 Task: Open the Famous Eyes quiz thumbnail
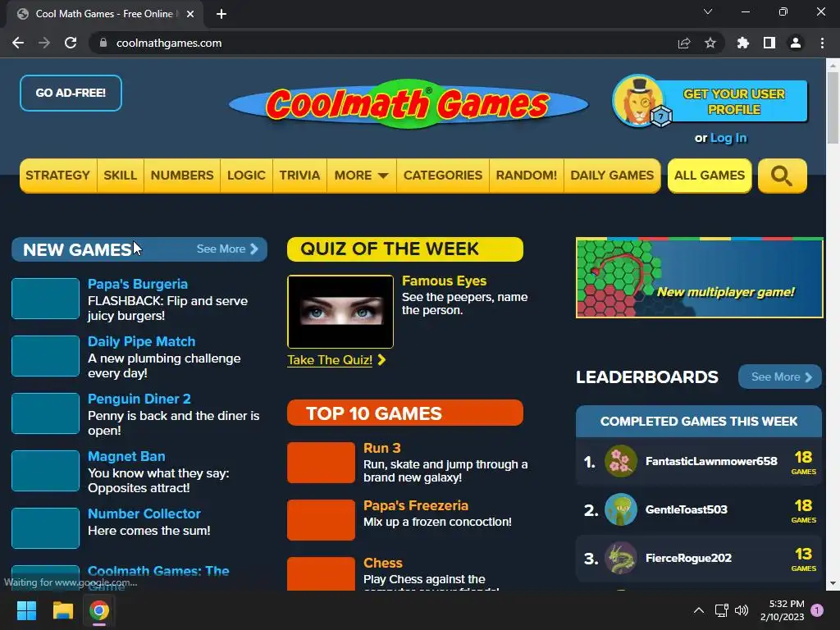(x=340, y=312)
